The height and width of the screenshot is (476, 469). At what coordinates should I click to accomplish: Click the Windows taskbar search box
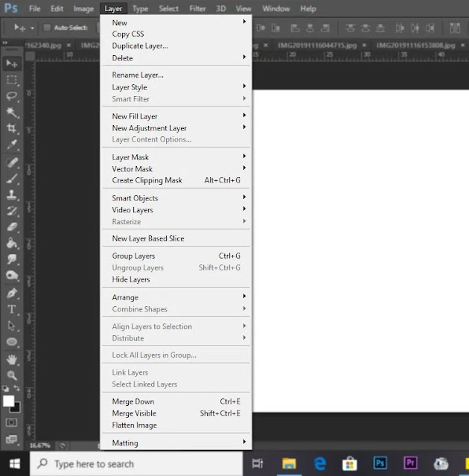[x=136, y=464]
